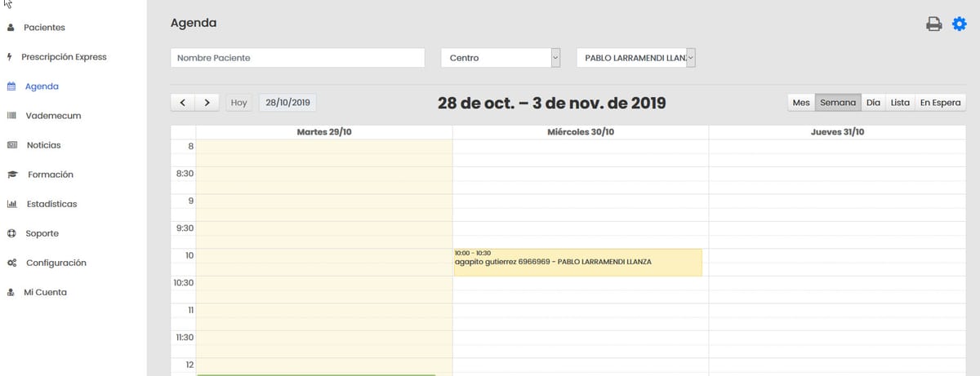Click the Jueves 31/10 column header
Viewport: 980px width, 376px height.
coord(837,132)
